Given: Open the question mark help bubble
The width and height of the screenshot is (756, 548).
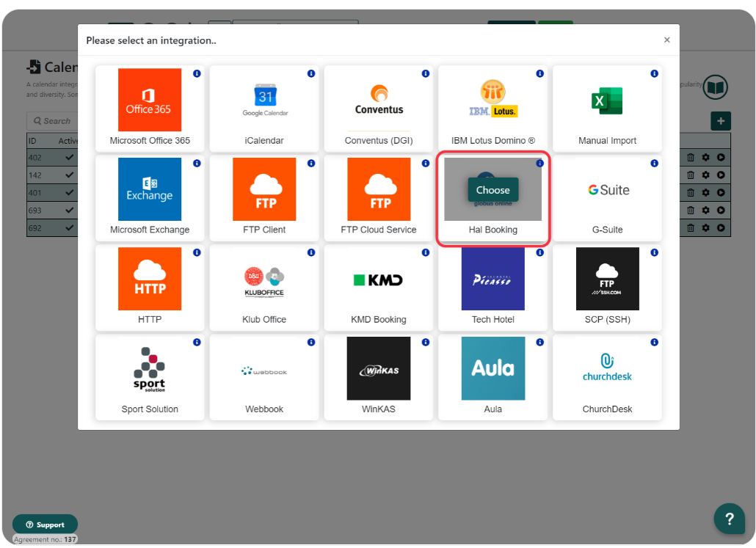Looking at the screenshot, I should click(730, 519).
